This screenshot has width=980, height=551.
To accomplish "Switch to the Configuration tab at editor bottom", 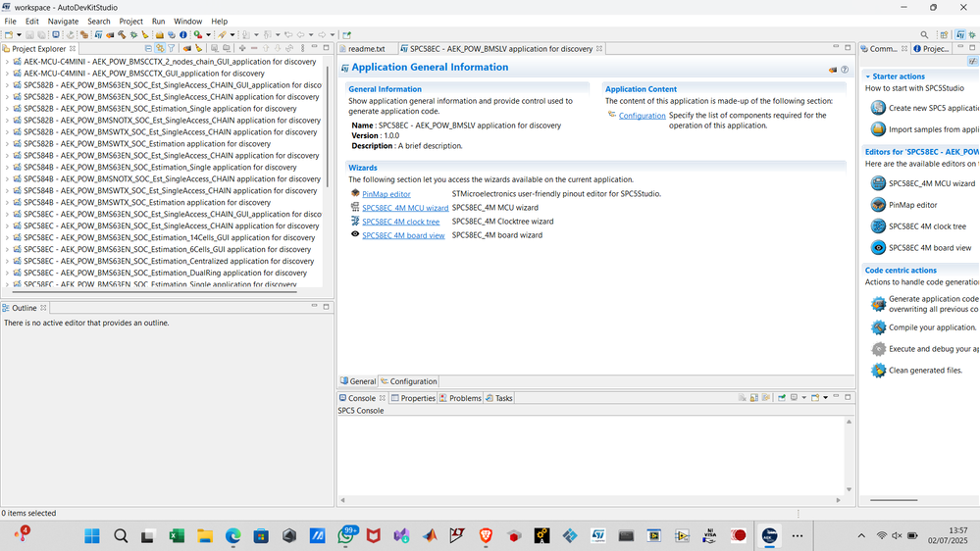I will pyautogui.click(x=409, y=381).
